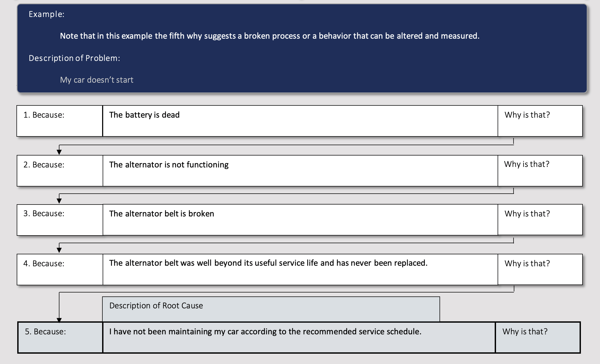The width and height of the screenshot is (600, 364).
Task: Click "Why is that?" in row 4
Action: tap(540, 269)
